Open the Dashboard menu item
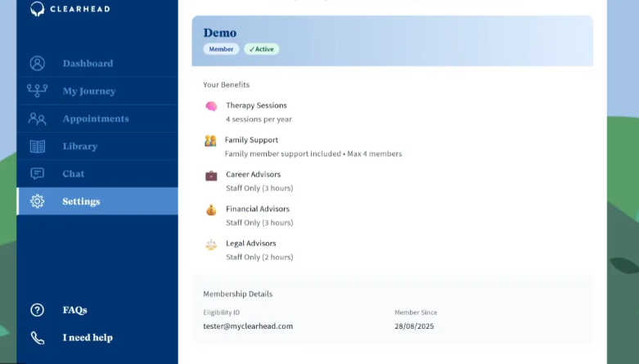Image resolution: width=639 pixels, height=364 pixels. 97,63
